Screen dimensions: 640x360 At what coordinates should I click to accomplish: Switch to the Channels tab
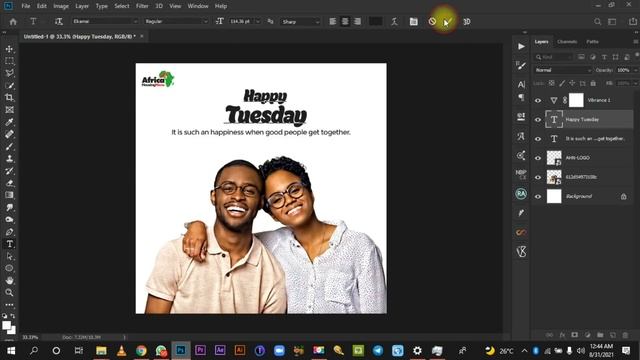click(x=567, y=42)
